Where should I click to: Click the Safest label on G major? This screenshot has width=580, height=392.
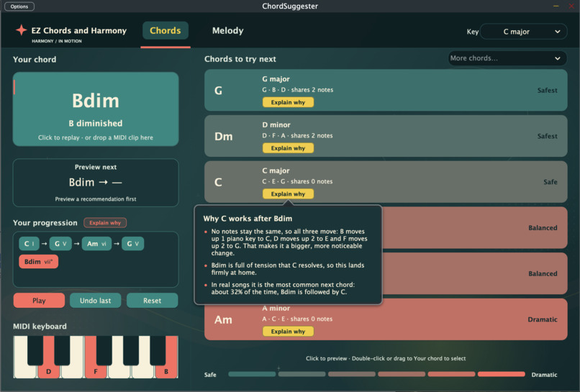pyautogui.click(x=547, y=90)
